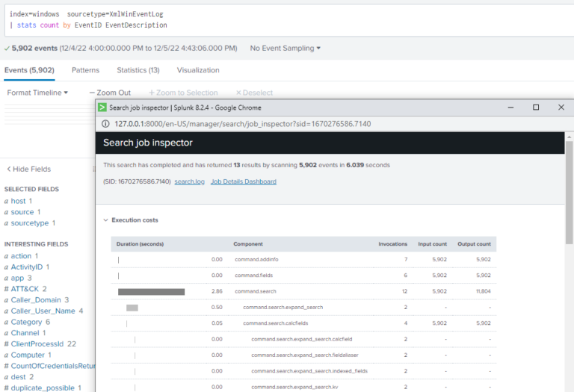Screen dimensions: 574x392
Task: Select the dest field
Action: (x=18, y=376)
